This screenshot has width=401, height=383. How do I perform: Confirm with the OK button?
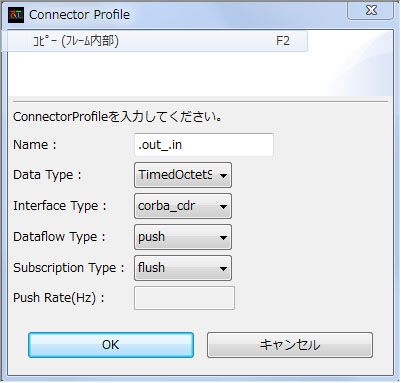[111, 345]
